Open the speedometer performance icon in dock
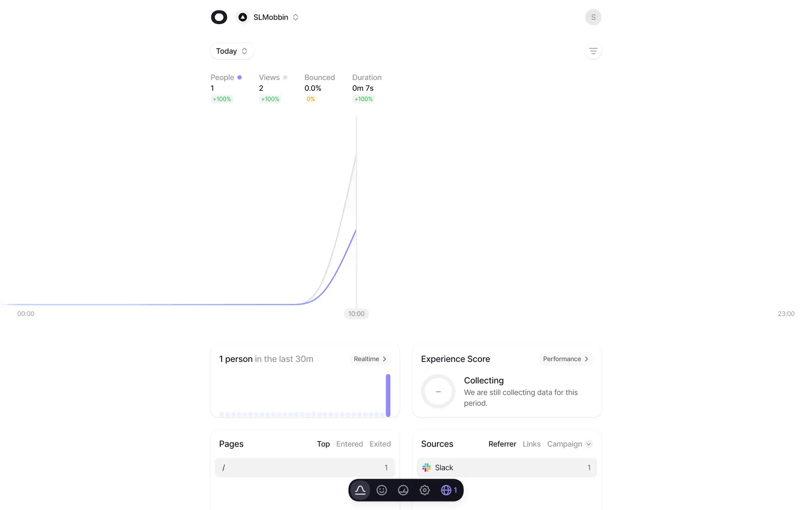This screenshot has height=510, width=812. click(403, 490)
